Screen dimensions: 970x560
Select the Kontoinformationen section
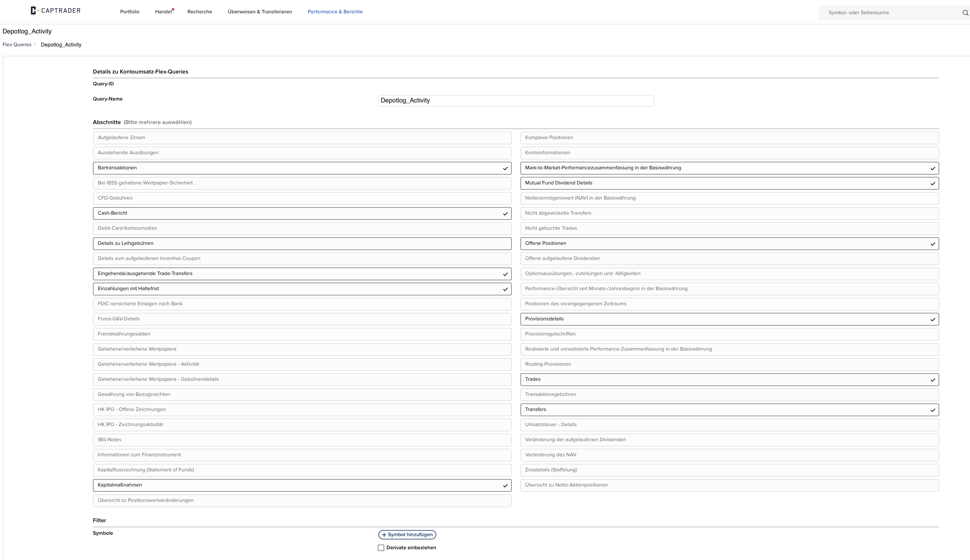(x=729, y=153)
